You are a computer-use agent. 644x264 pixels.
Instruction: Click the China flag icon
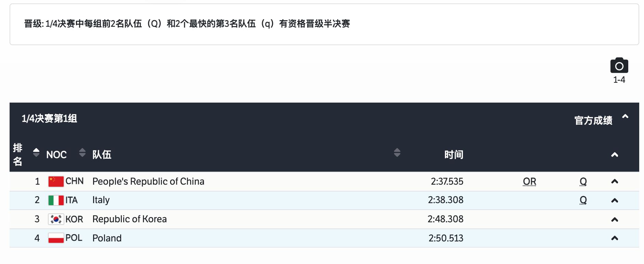click(x=56, y=181)
